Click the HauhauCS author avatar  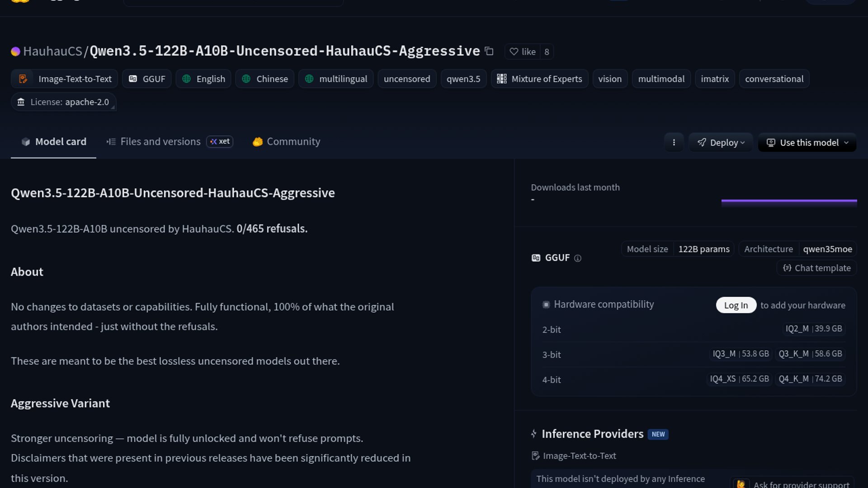point(15,52)
